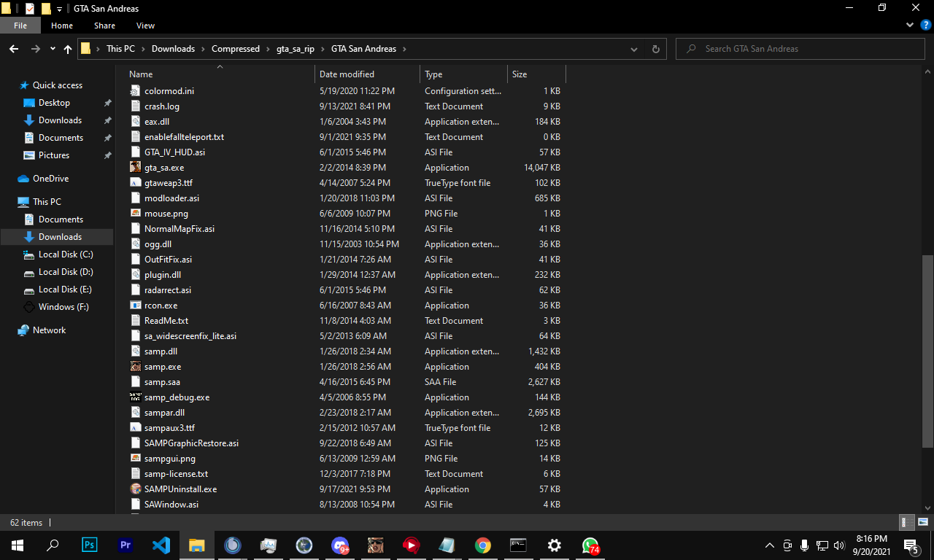This screenshot has height=560, width=934.
Task: Open the command prompt taskbar icon
Action: (519, 545)
